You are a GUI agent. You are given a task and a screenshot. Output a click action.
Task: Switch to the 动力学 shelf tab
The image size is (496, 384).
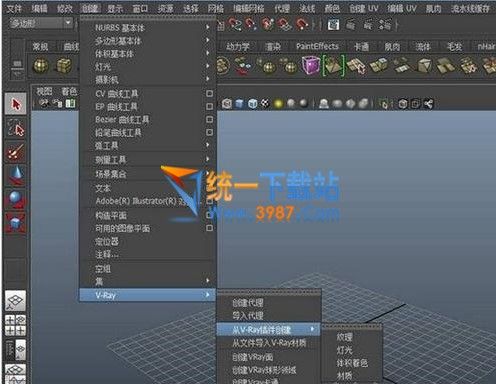click(x=238, y=46)
